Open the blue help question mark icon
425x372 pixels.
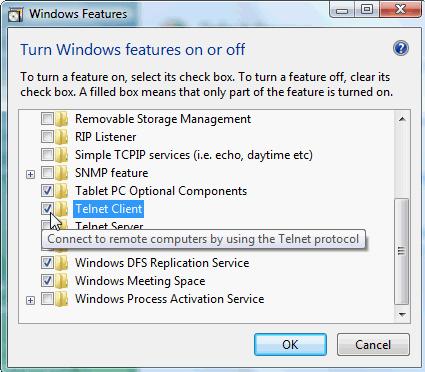401,49
